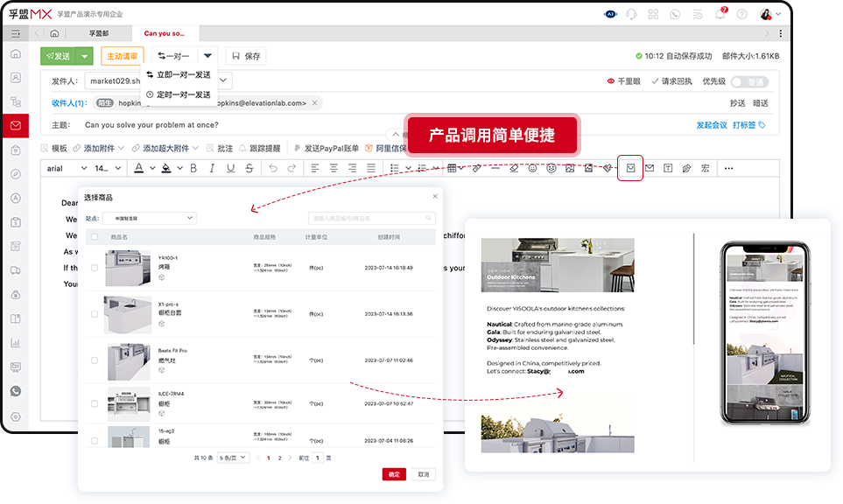Open the 站点 site dropdown in product dialog
The image size is (843, 504).
[x=149, y=218]
